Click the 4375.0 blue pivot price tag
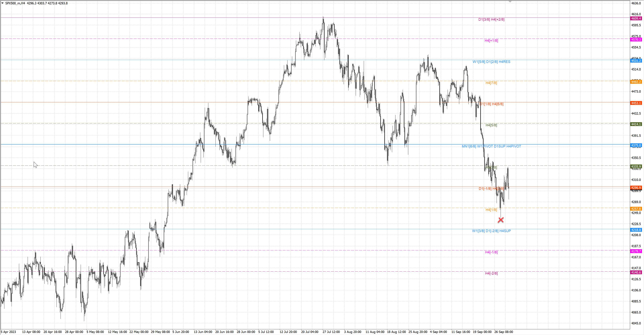 coord(636,145)
